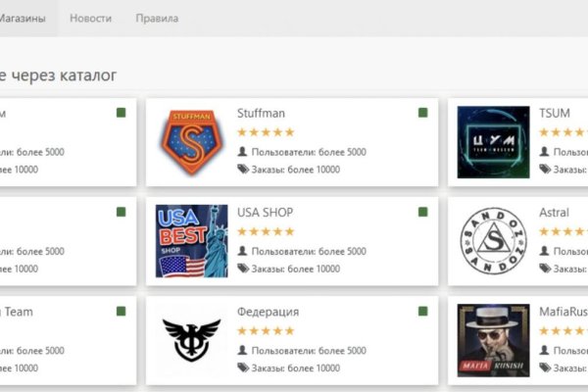Open the TSUM shop logo
Screen dimensions: 588x392
494,142
